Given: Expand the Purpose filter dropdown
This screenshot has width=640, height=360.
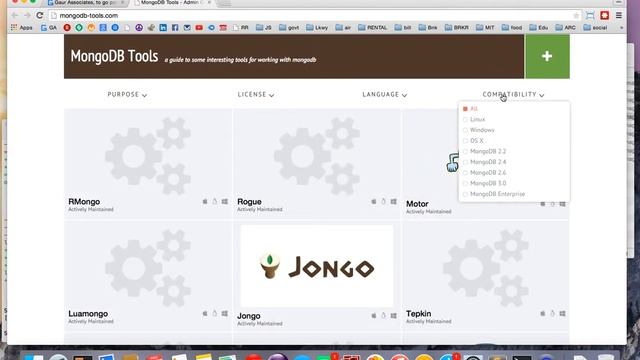Looking at the screenshot, I should coord(127,94).
